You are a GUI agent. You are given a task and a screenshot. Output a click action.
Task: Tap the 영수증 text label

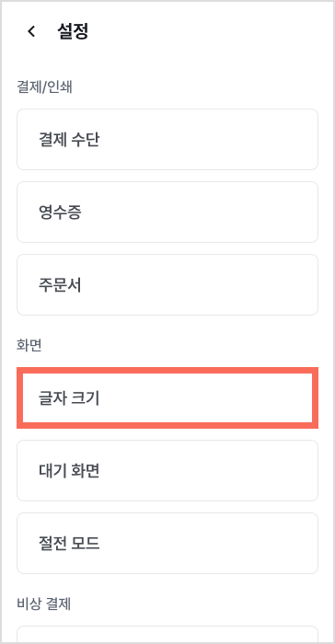point(60,213)
